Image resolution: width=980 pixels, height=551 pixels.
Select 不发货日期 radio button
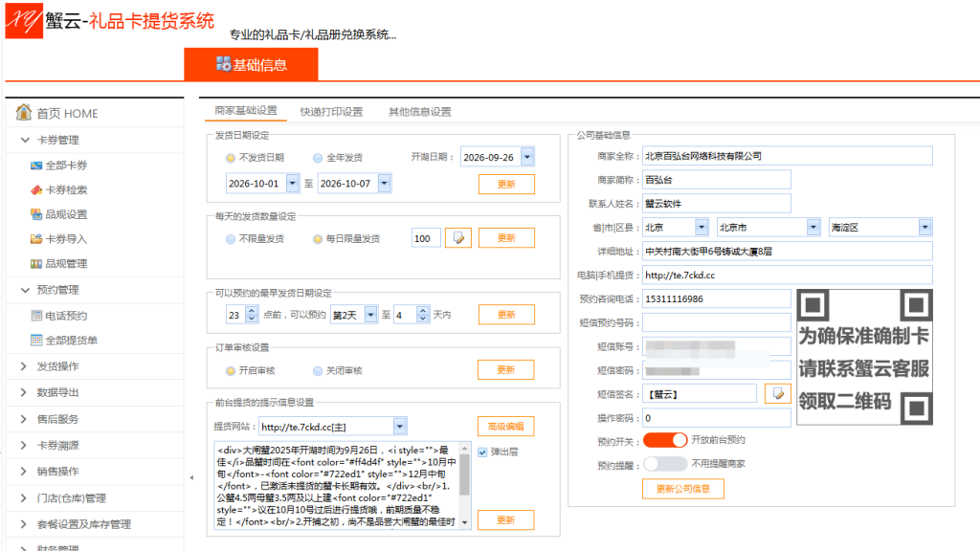pyautogui.click(x=231, y=158)
